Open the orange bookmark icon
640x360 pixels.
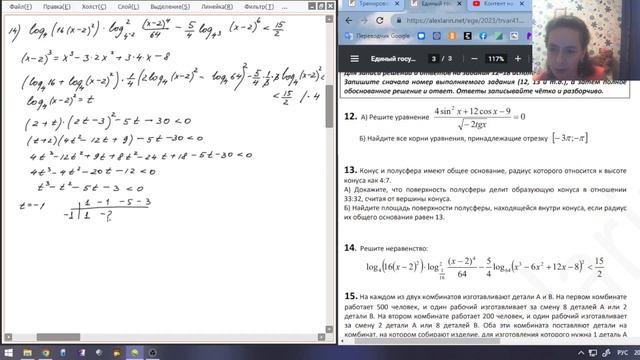click(x=452, y=36)
